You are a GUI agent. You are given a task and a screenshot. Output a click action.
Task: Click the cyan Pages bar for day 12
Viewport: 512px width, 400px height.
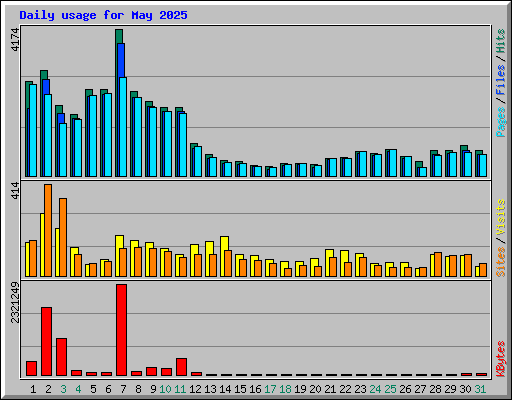[x=198, y=161]
